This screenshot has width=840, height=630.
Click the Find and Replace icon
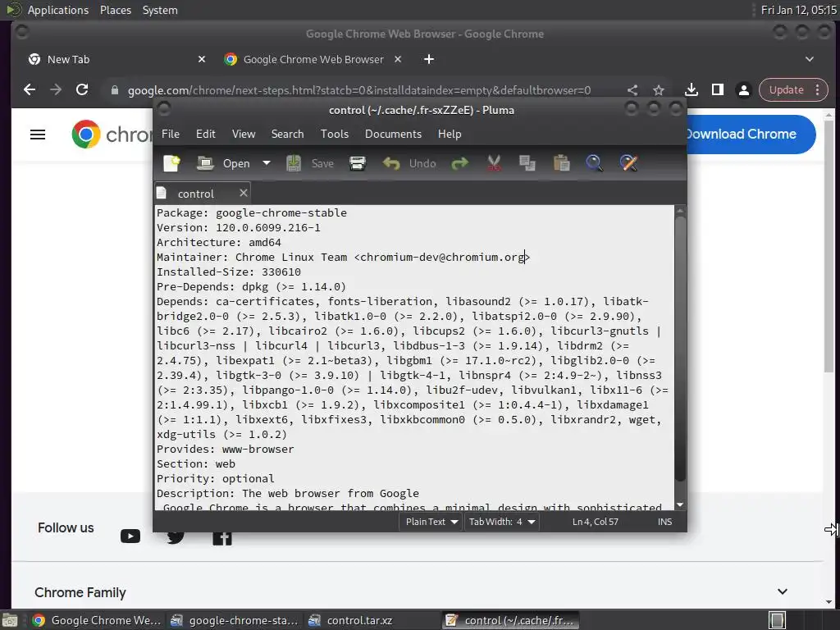[x=628, y=163]
